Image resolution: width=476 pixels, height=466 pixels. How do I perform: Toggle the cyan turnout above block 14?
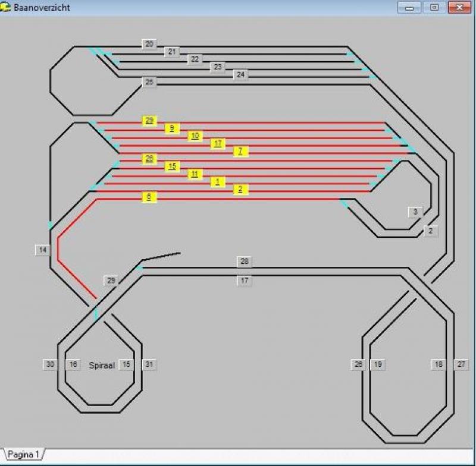(51, 226)
